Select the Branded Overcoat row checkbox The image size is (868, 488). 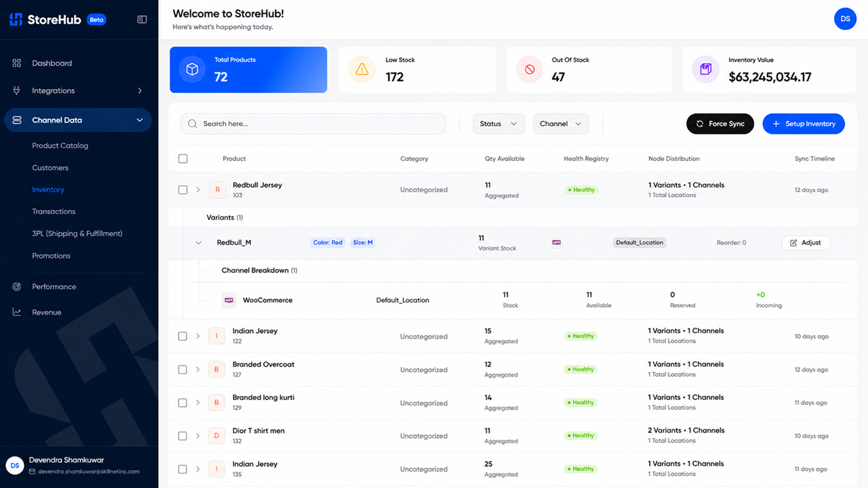pyautogui.click(x=183, y=369)
